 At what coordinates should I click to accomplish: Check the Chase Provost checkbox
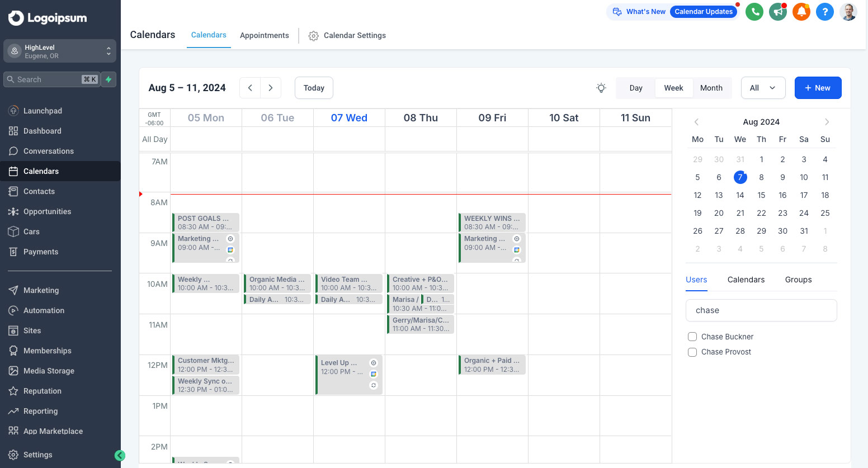[692, 352]
